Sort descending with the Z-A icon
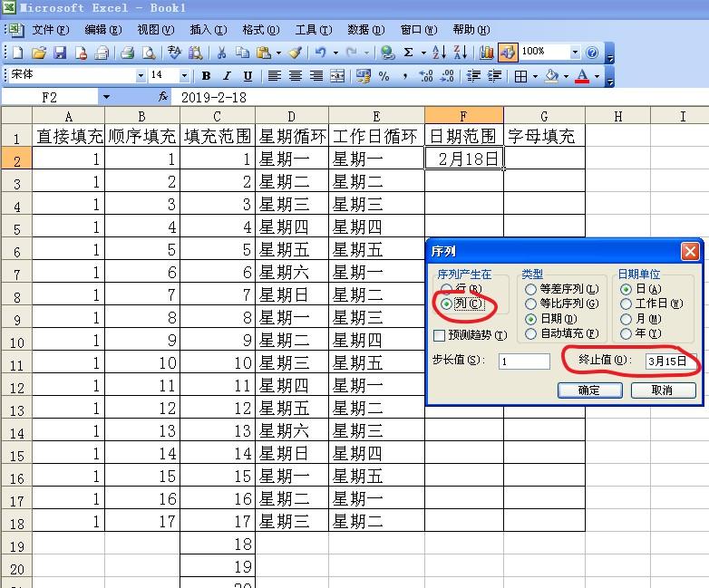Image resolution: width=709 pixels, height=588 pixels. (x=461, y=53)
